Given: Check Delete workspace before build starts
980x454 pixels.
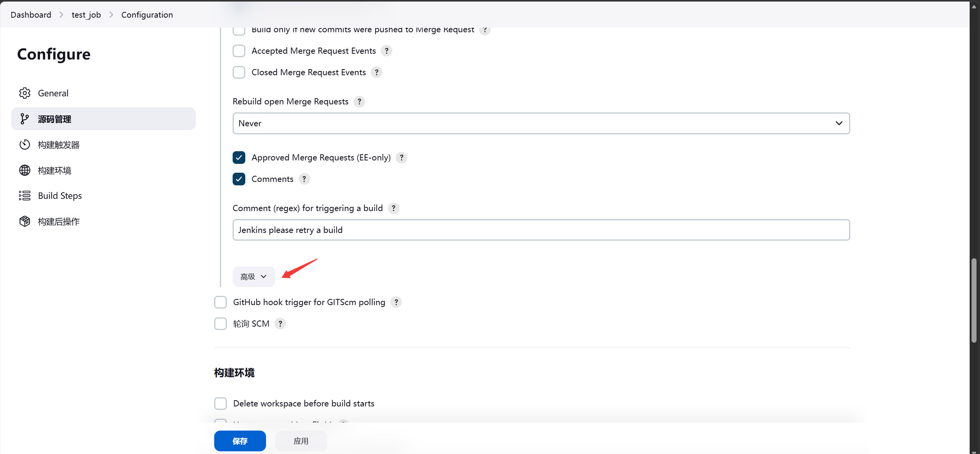Looking at the screenshot, I should [x=220, y=404].
